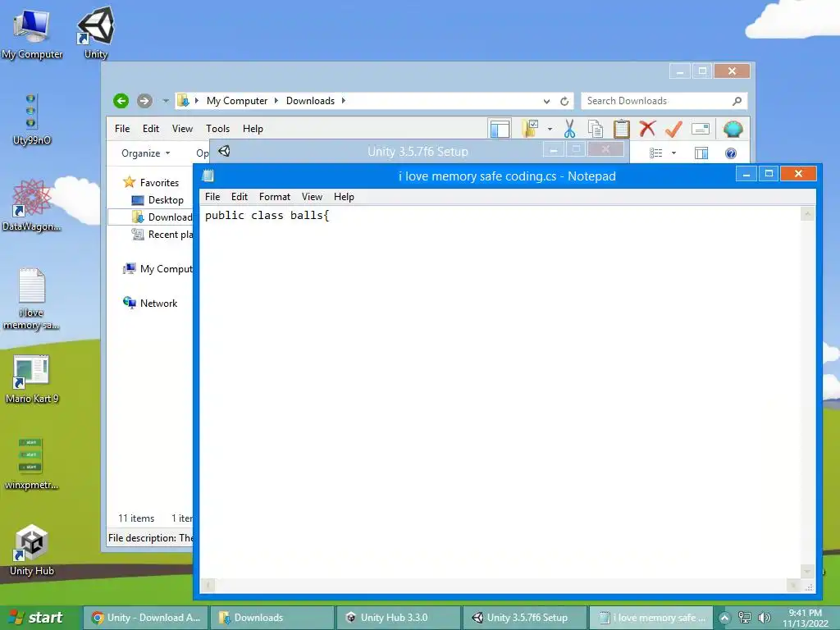Open Explorer's File menu
Image resolution: width=840 pixels, height=630 pixels.
[122, 129]
